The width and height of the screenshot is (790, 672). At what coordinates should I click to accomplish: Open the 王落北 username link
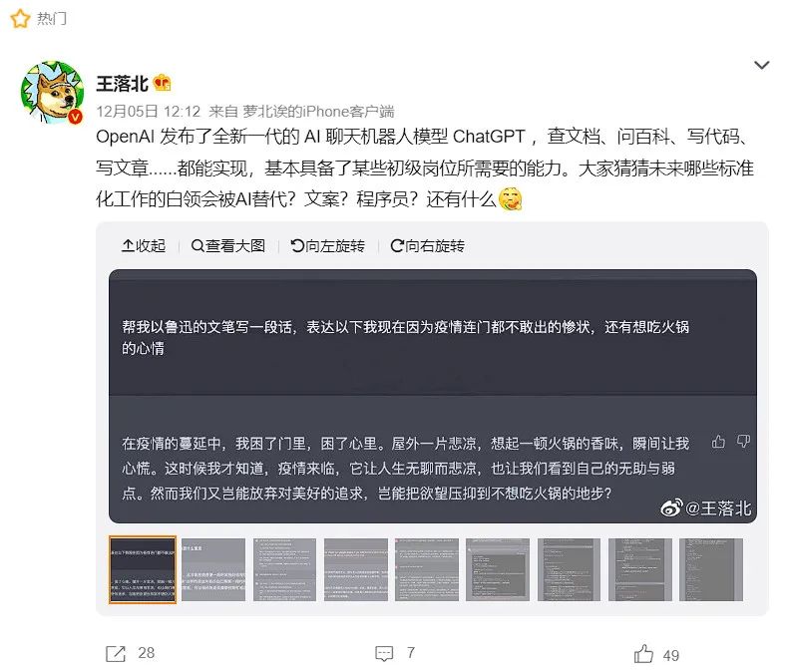(x=122, y=83)
